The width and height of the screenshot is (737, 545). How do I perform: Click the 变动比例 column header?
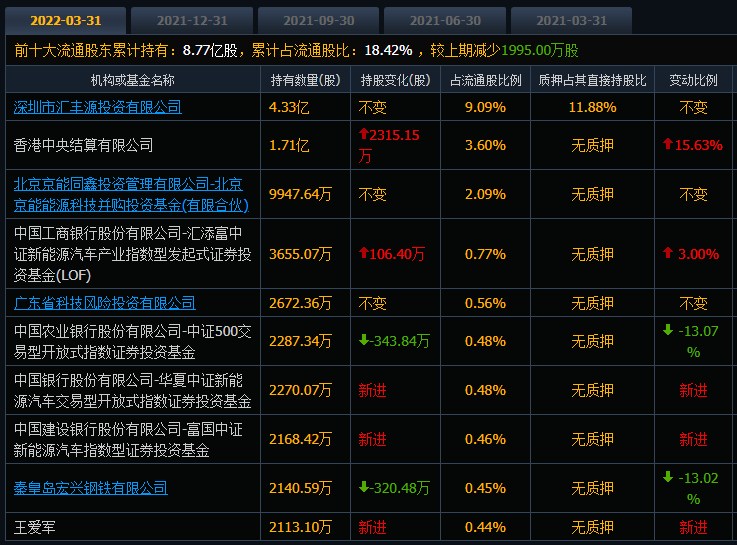(x=693, y=80)
